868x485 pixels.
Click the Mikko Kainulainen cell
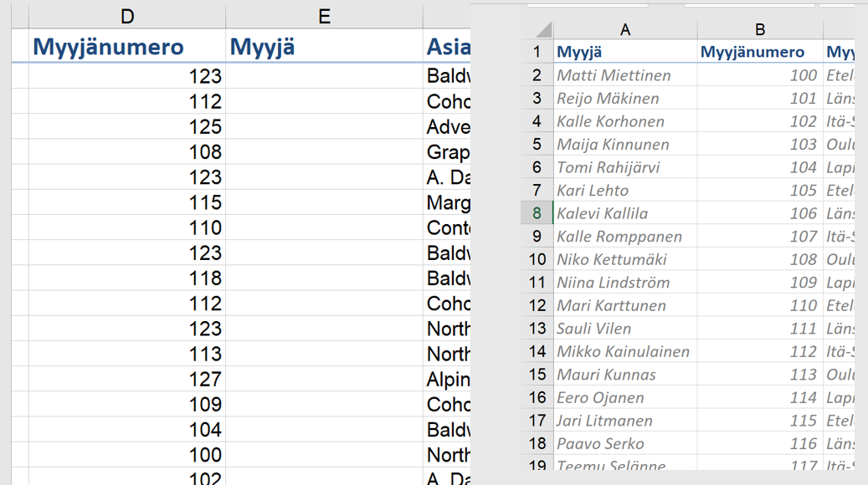click(x=624, y=351)
